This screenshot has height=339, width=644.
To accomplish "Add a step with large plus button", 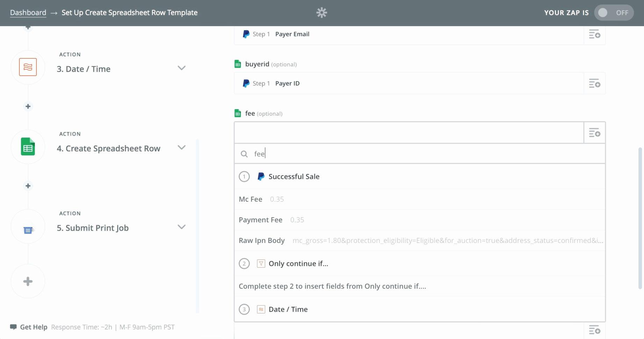I will coord(28,281).
